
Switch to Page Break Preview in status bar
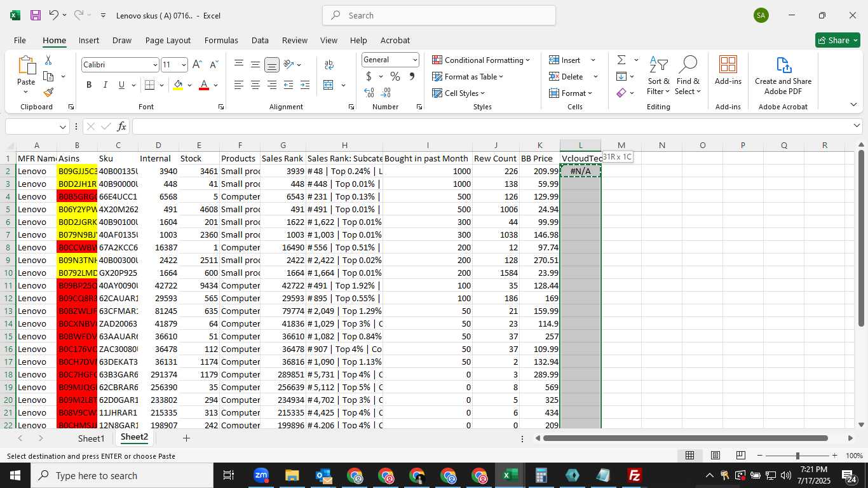(740, 456)
